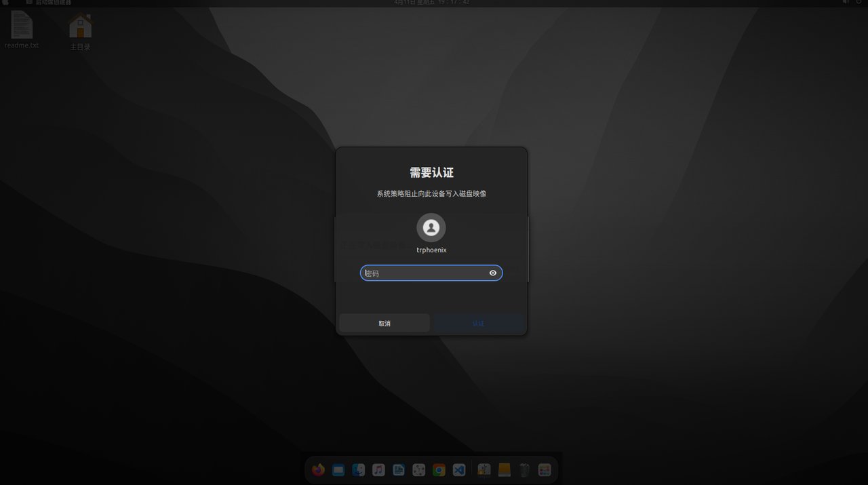Open the date and time menu

coord(432,3)
